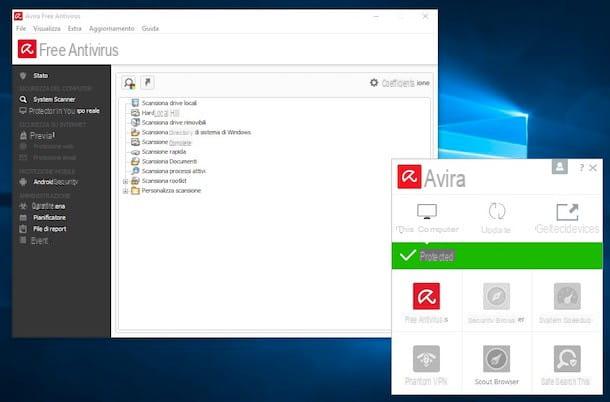Click the Avira logo in launcher panel
The image size is (610, 402).
point(409,177)
